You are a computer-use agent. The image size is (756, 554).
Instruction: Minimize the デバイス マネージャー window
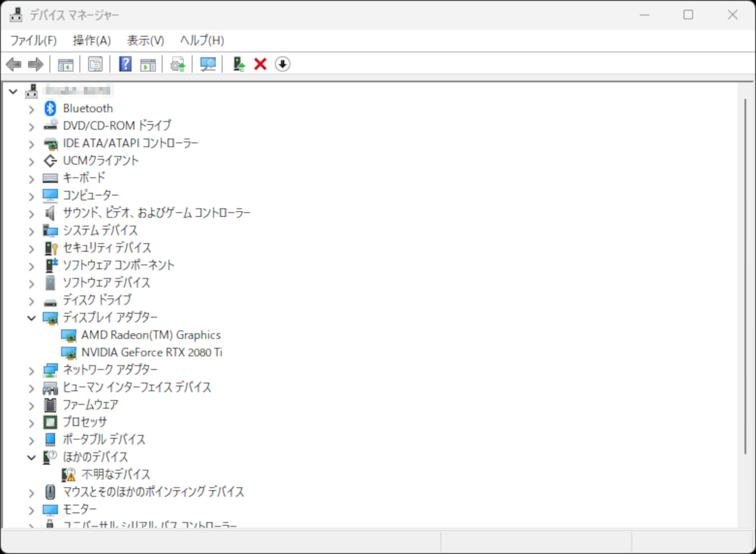coord(644,14)
